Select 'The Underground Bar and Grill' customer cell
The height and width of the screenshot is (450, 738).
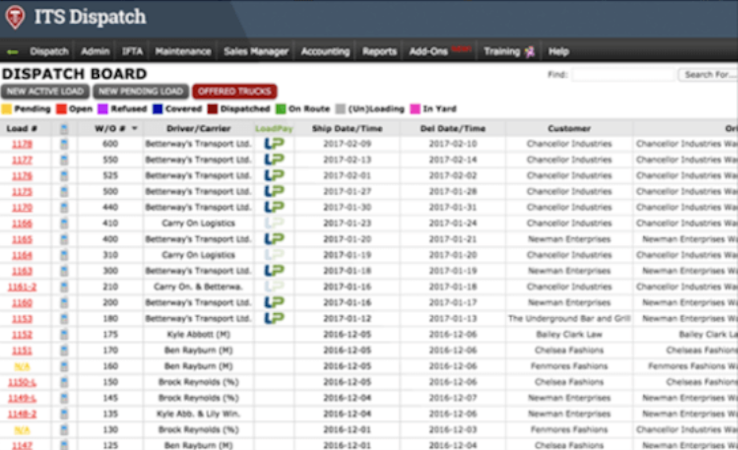tap(569, 319)
